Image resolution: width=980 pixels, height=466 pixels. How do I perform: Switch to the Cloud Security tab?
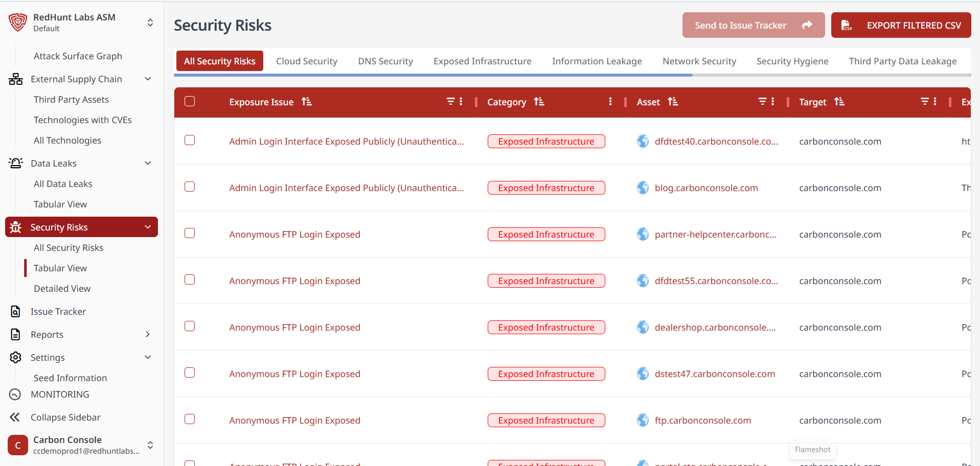307,61
